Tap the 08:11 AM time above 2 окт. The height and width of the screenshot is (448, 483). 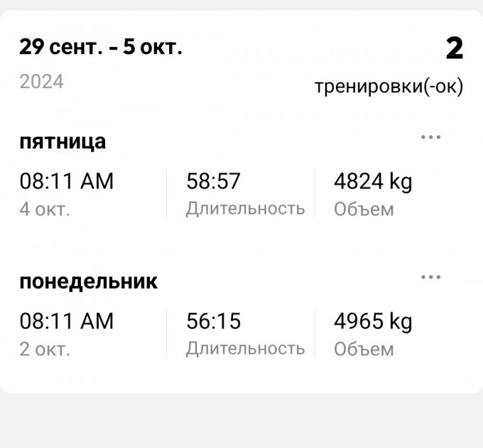[x=67, y=322]
